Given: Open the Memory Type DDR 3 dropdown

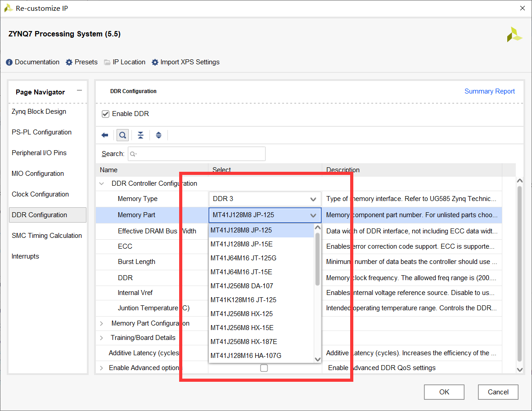Looking at the screenshot, I should coord(265,199).
